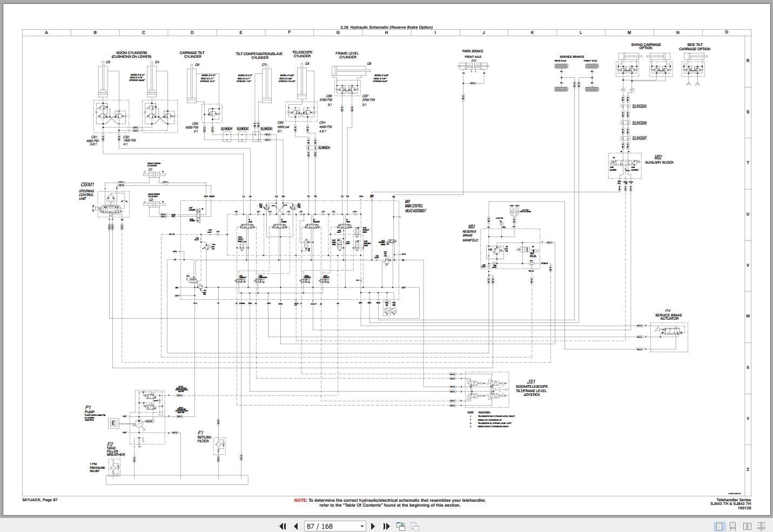Click the 'MB3' reserve brake manifold label
This screenshot has height=532, width=773.
click(x=471, y=227)
